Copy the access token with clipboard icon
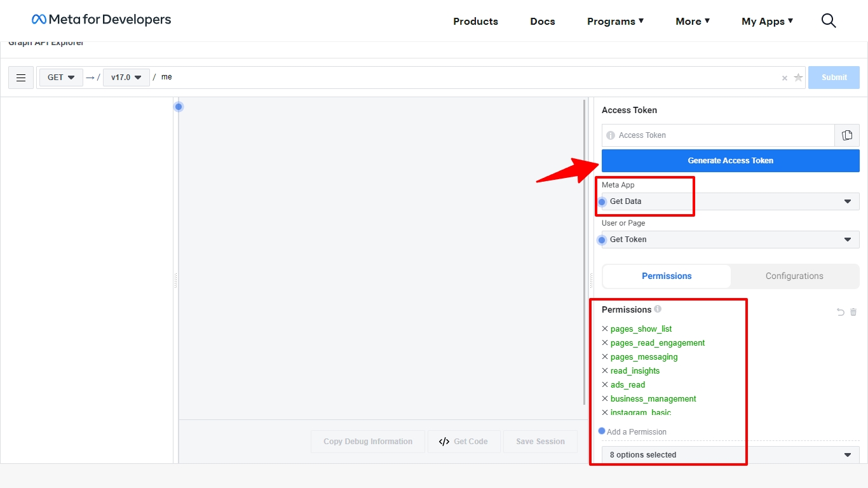 point(846,135)
